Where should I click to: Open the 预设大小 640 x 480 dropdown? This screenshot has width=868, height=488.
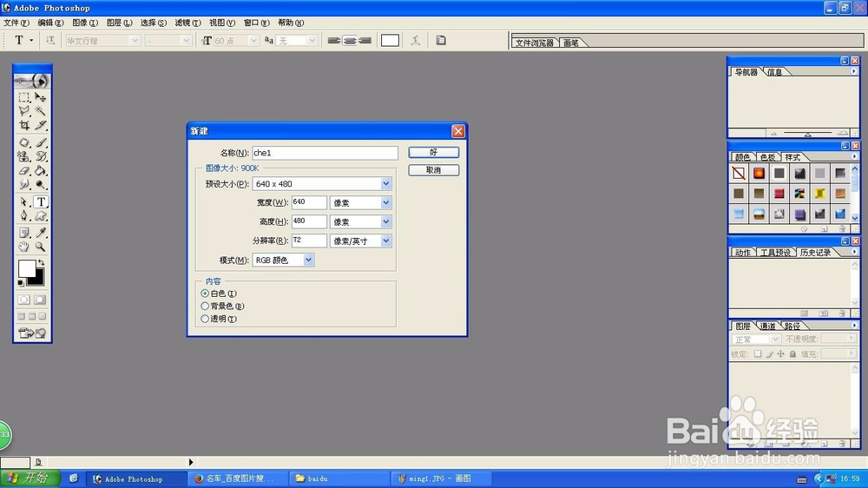tap(386, 184)
